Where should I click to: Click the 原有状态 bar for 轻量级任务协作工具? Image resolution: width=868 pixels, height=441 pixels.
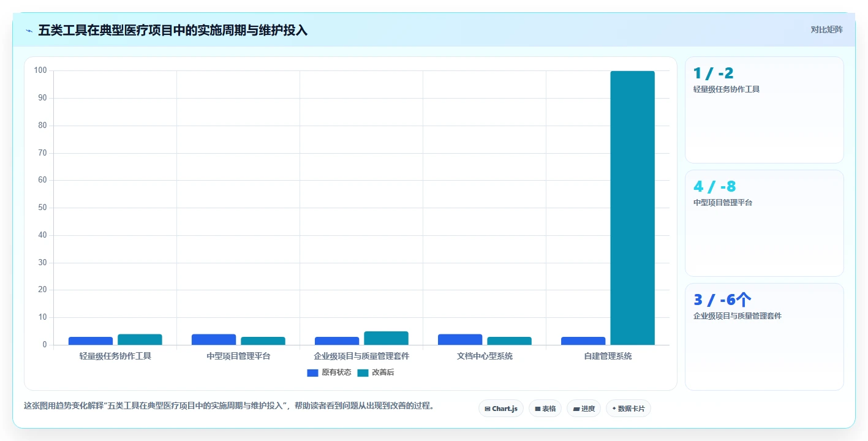point(91,341)
